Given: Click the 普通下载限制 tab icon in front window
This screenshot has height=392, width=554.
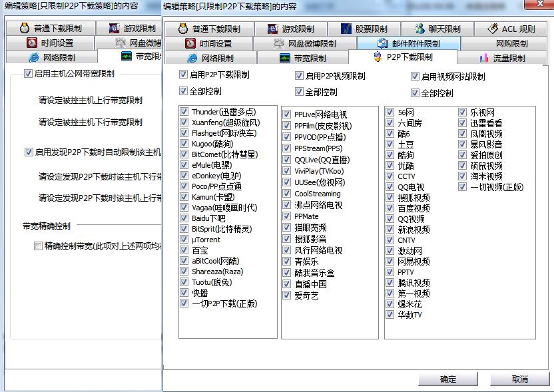Looking at the screenshot, I should coord(182,29).
